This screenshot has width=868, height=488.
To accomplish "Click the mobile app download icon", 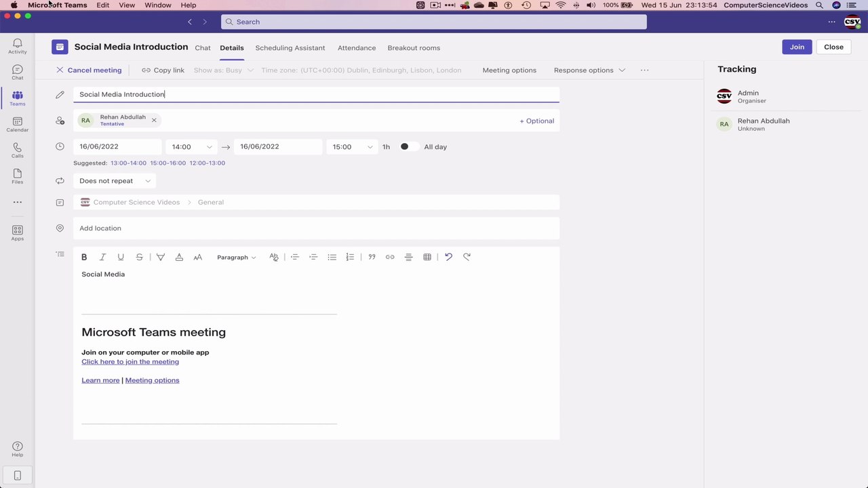I will [18, 476].
